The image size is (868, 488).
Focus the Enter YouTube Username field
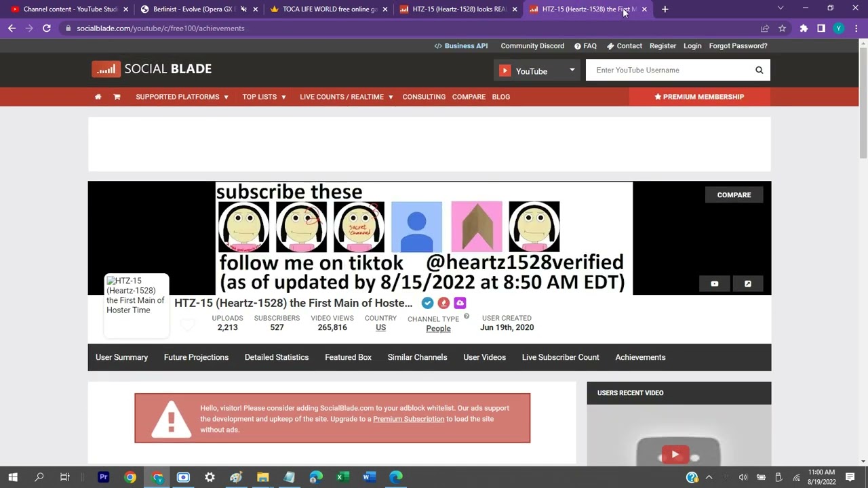pyautogui.click(x=667, y=70)
